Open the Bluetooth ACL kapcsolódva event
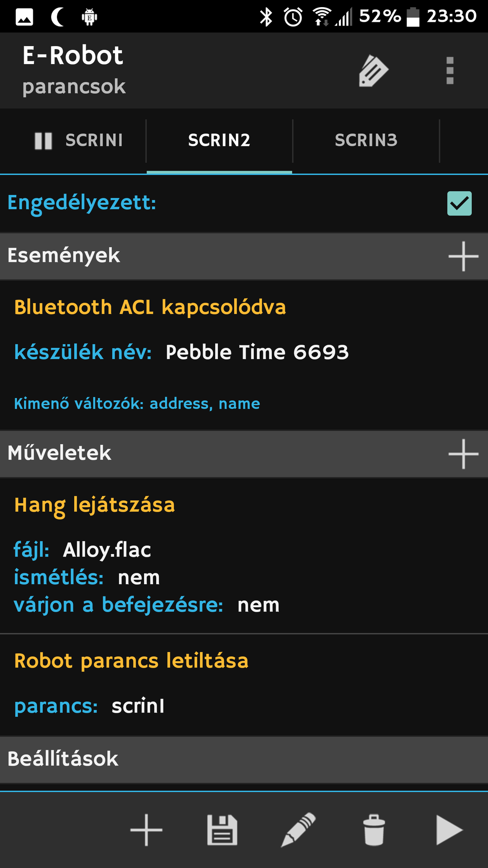 point(244,355)
